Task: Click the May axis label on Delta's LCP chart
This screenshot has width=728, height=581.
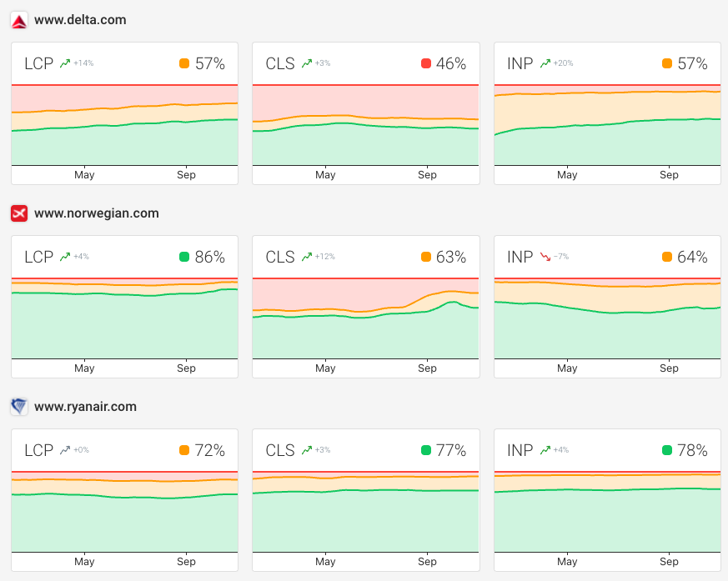Action: [x=84, y=175]
